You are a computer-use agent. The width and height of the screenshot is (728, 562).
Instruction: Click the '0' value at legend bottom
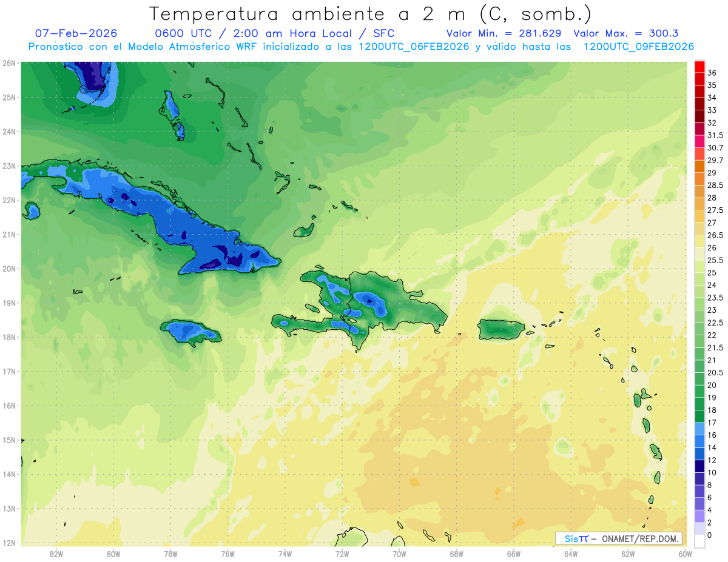point(710,535)
